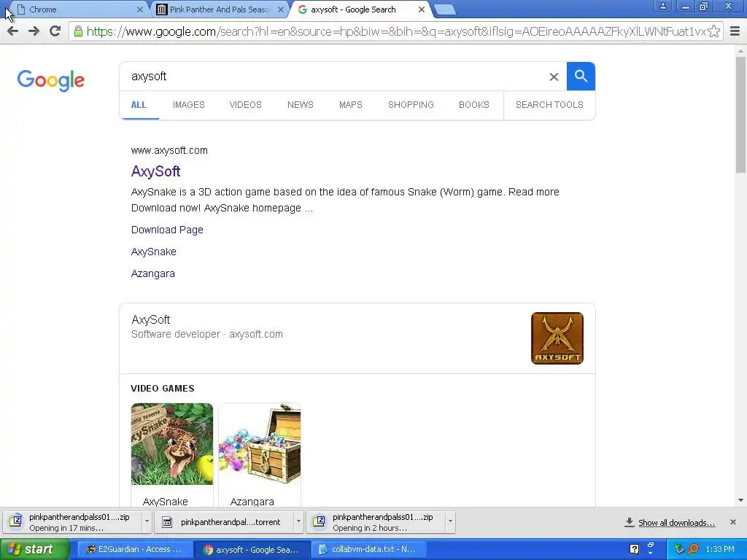Select the ALL search filter
This screenshot has height=560, width=747.
click(139, 105)
